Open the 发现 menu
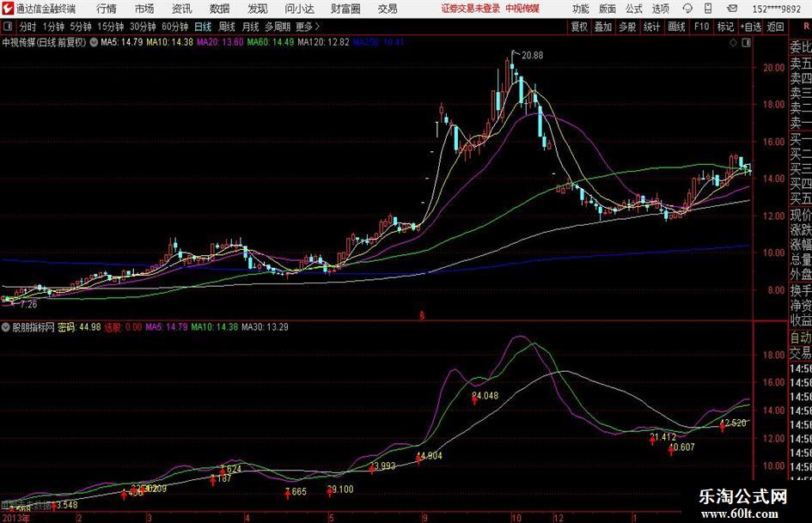Image resolution: width=812 pixels, height=523 pixels. click(258, 9)
